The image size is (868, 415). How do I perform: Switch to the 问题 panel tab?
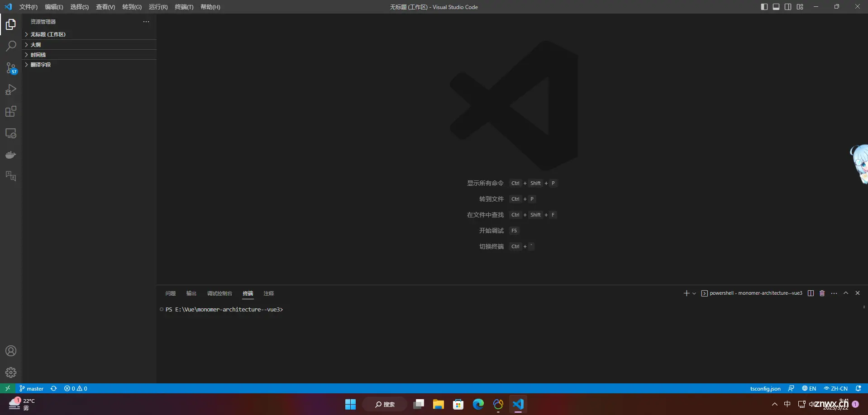[171, 293]
